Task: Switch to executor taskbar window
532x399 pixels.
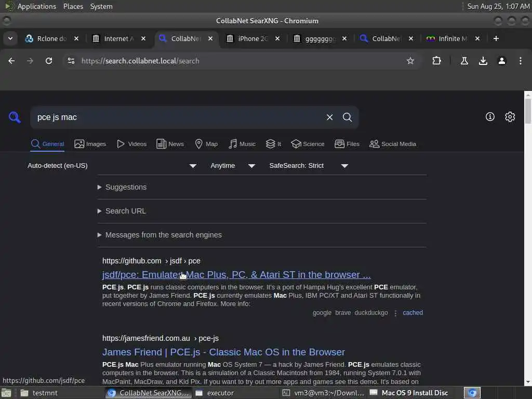Action: click(x=236, y=393)
